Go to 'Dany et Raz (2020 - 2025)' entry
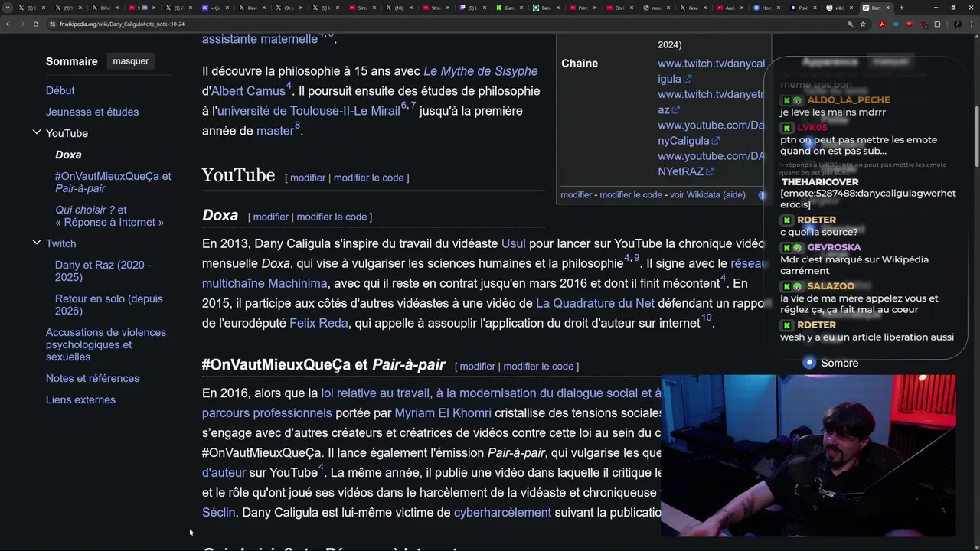Image resolution: width=980 pixels, height=551 pixels. tap(103, 271)
